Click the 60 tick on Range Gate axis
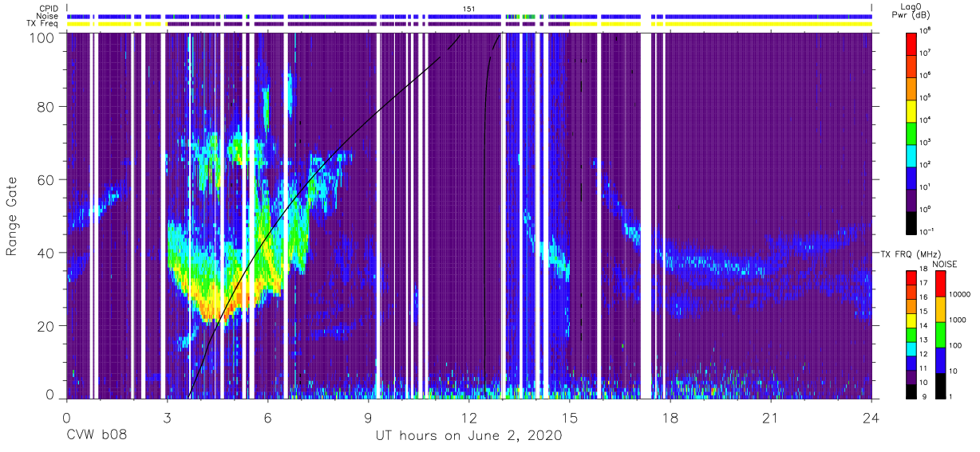Image resolution: width=980 pixels, height=452 pixels. click(45, 180)
